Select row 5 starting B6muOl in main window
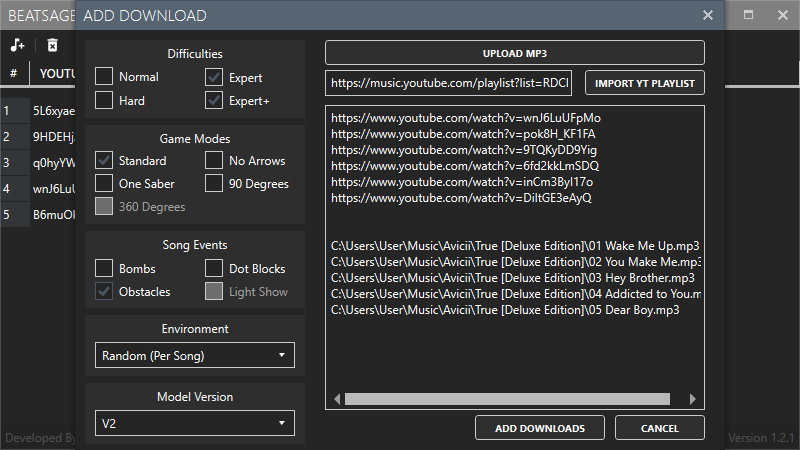800x450 pixels. [x=38, y=215]
